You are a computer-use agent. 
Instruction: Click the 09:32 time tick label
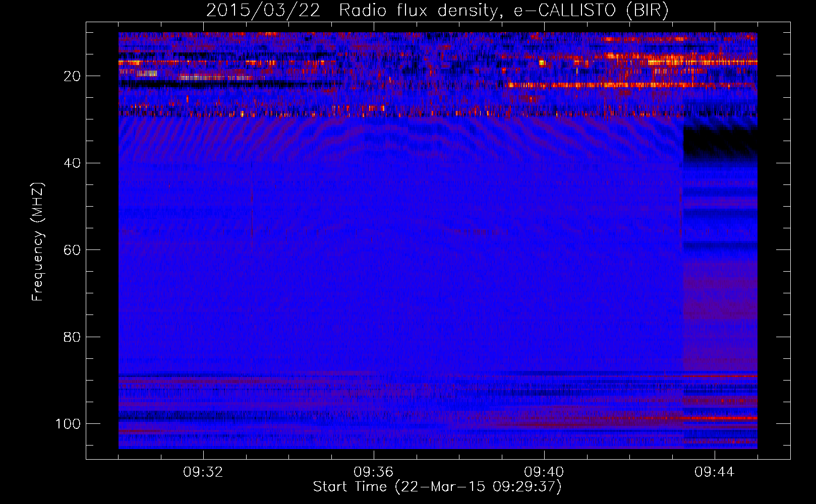click(x=203, y=472)
